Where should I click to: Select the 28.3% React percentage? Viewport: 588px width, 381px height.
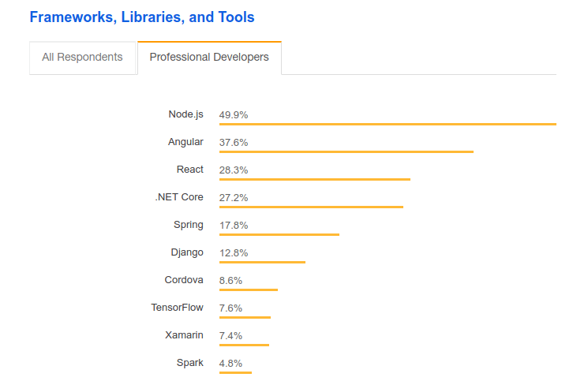234,170
